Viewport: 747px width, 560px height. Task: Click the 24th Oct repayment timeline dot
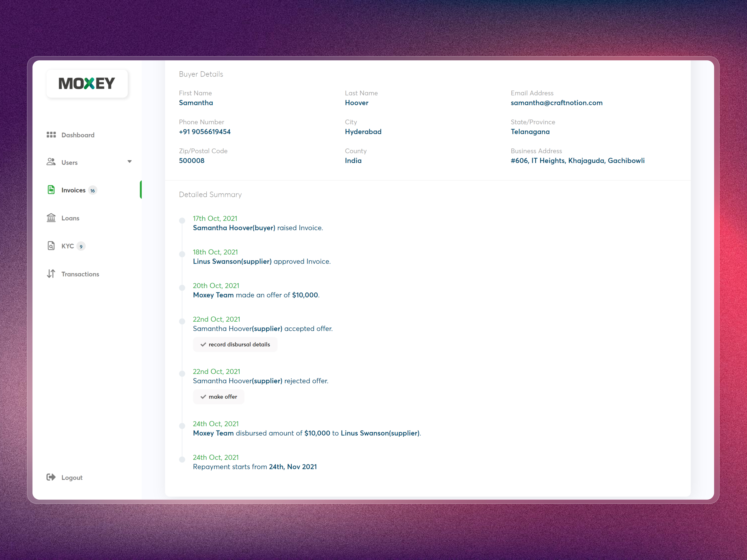pos(182,459)
